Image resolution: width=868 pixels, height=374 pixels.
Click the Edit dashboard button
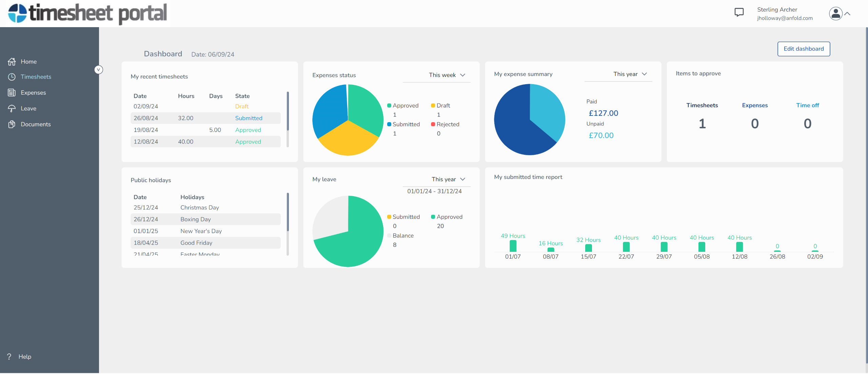pyautogui.click(x=803, y=49)
